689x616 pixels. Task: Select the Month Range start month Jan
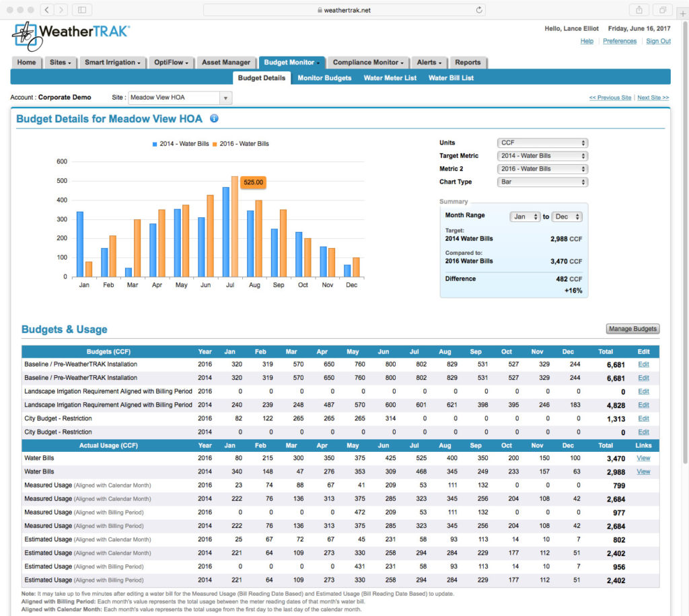(525, 217)
